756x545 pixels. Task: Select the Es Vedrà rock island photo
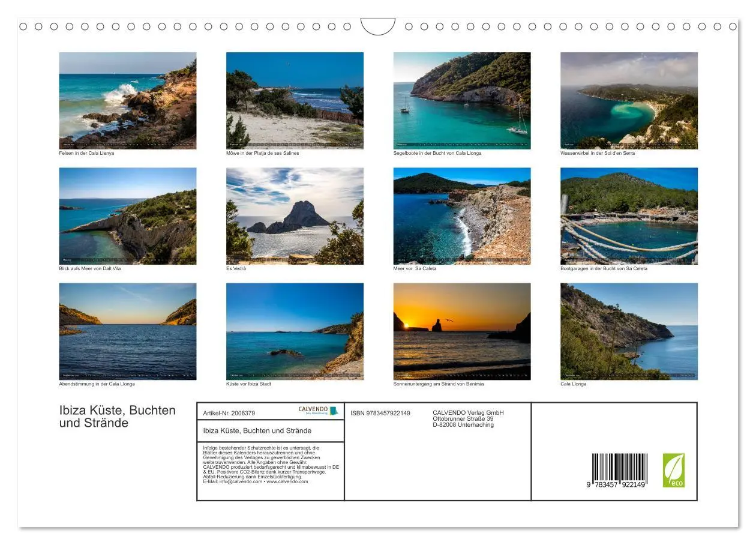[295, 216]
